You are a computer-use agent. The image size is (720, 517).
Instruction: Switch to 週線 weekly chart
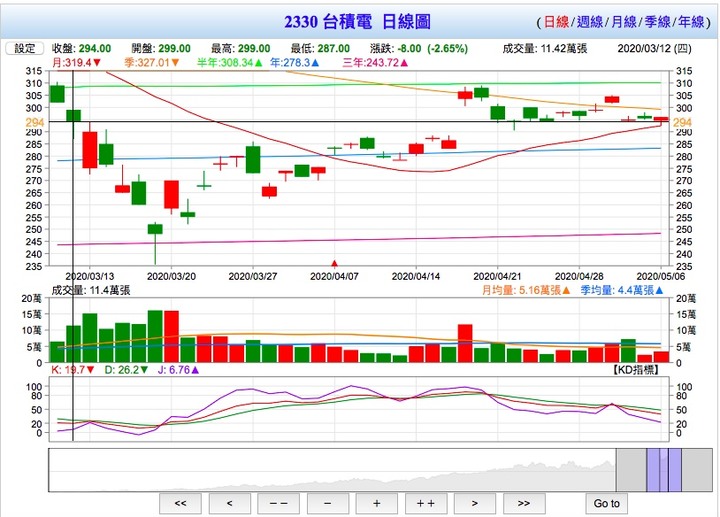point(590,22)
